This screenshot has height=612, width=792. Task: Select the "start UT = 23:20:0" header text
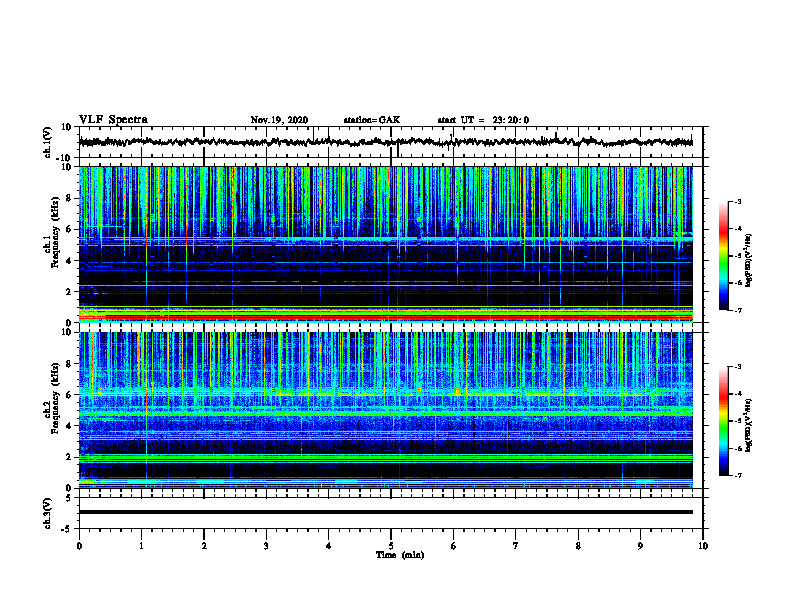(483, 120)
